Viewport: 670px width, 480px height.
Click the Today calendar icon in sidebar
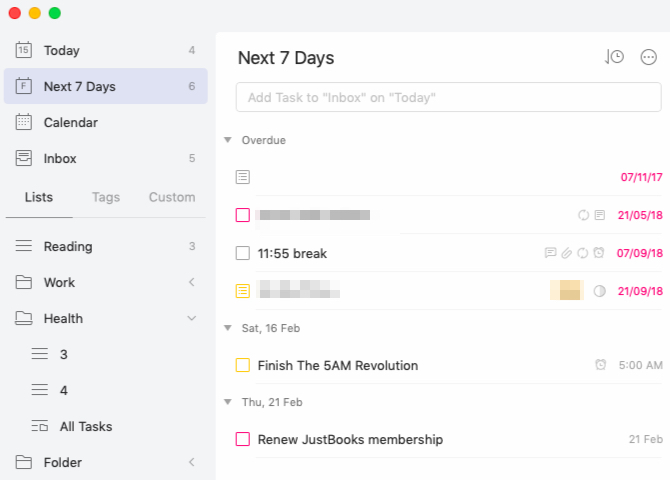click(x=24, y=50)
